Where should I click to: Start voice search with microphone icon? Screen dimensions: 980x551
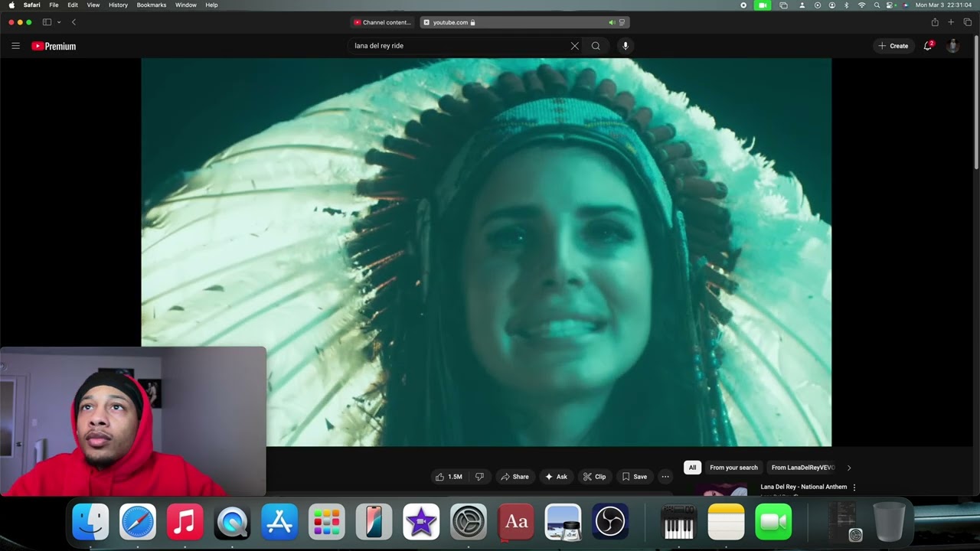[626, 46]
